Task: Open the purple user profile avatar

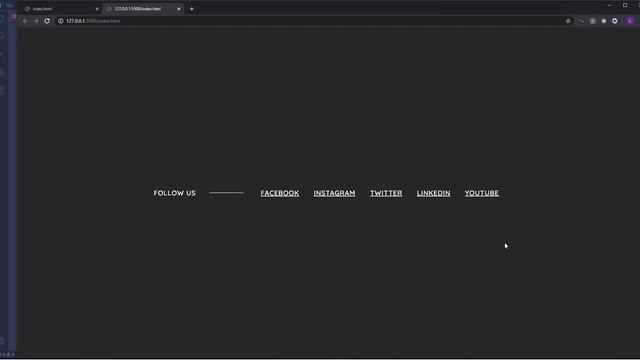Action: (x=630, y=21)
